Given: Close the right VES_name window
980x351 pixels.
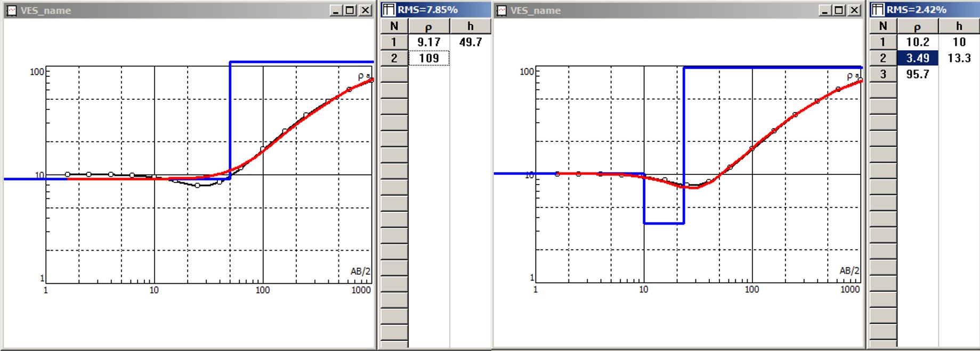Looking at the screenshot, I should (854, 11).
